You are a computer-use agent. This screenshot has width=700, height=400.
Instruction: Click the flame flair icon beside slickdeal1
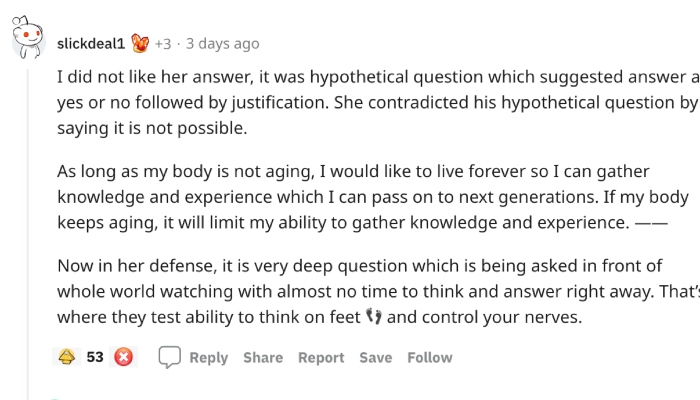point(140,43)
